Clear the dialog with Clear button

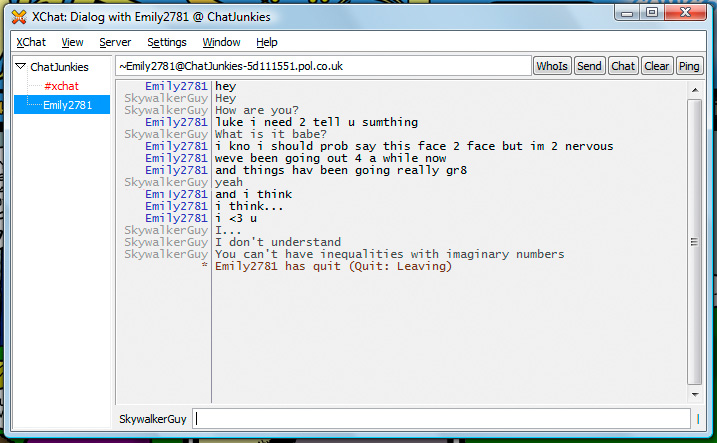point(657,66)
